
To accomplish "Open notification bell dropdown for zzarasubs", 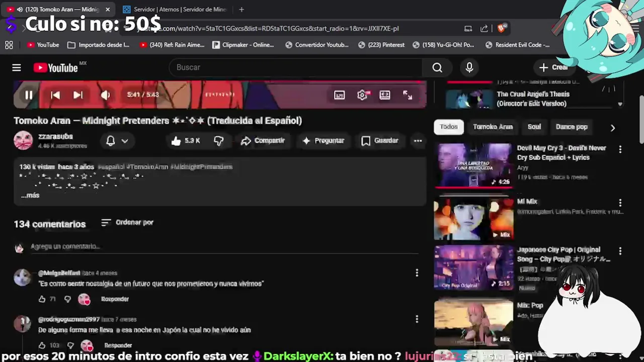I will coord(117,141).
